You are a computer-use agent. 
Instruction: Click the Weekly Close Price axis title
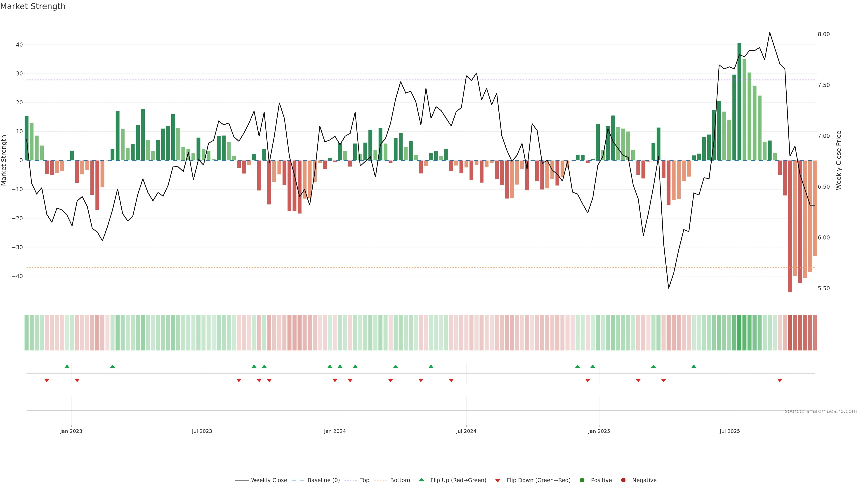click(839, 160)
